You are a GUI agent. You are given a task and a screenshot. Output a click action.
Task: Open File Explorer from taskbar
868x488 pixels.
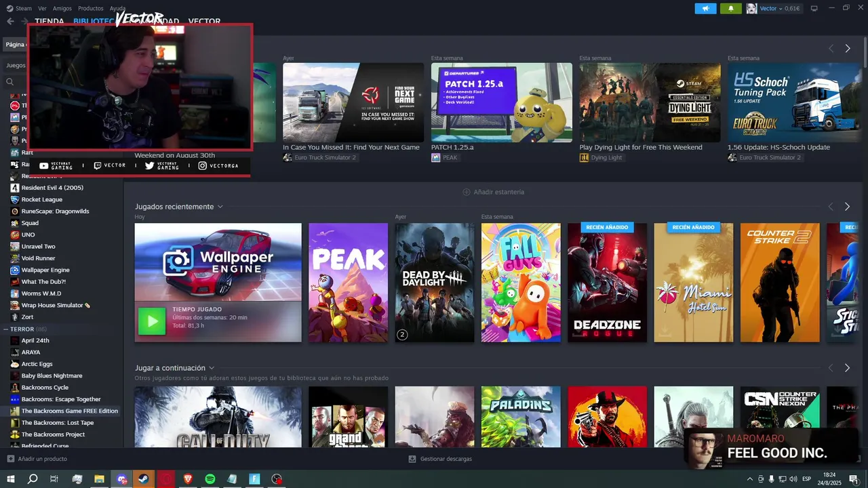tap(99, 479)
